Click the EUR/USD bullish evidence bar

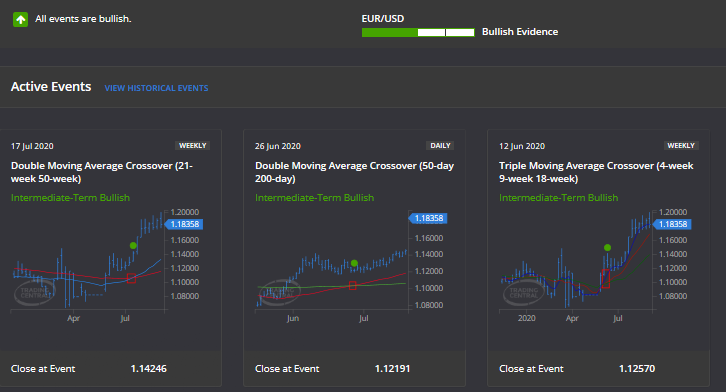click(x=418, y=32)
